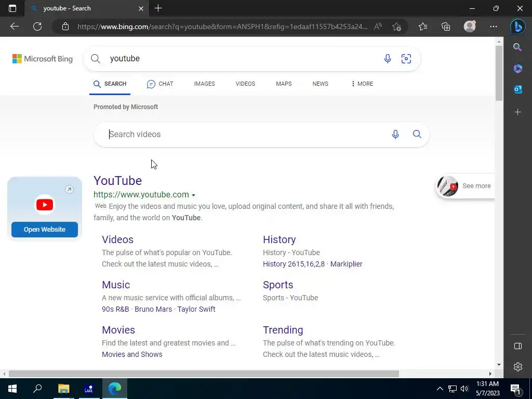
Task: Open Bing Discover sidebar button
Action: [x=518, y=26]
